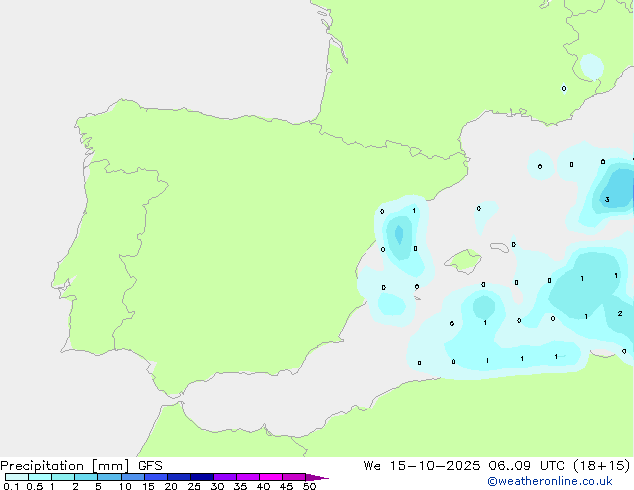
Task: Click the 45 to 50 mm legend swatch
Action: click(294, 477)
